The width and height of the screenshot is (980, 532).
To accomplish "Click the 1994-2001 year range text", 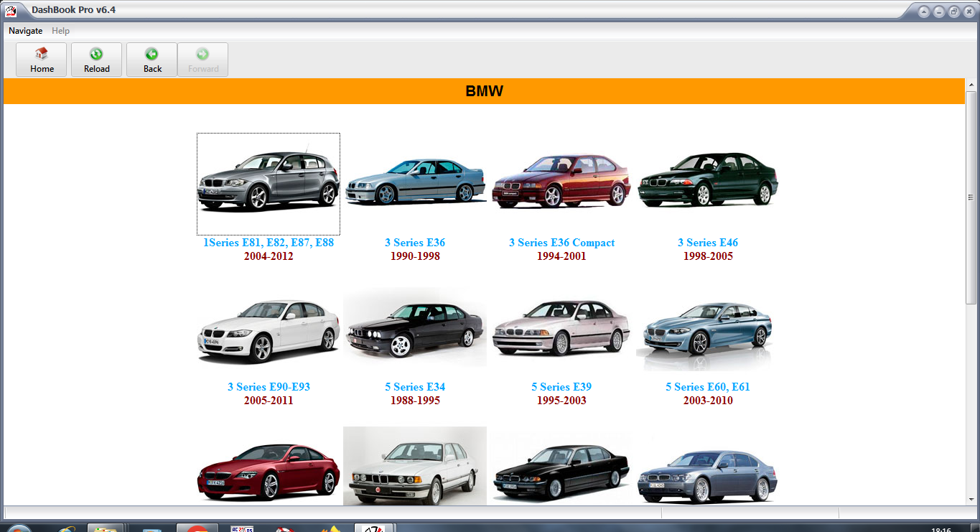I will [561, 256].
